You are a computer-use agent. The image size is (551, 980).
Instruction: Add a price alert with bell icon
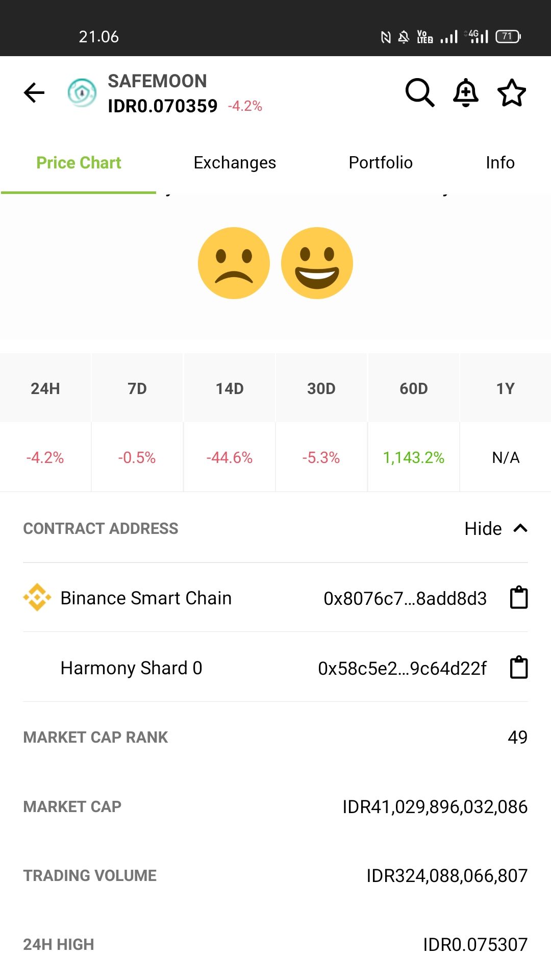(466, 93)
